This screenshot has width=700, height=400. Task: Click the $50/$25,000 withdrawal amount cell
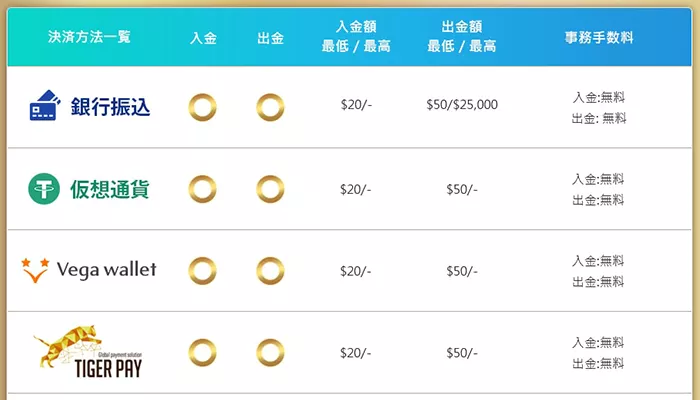(x=461, y=105)
